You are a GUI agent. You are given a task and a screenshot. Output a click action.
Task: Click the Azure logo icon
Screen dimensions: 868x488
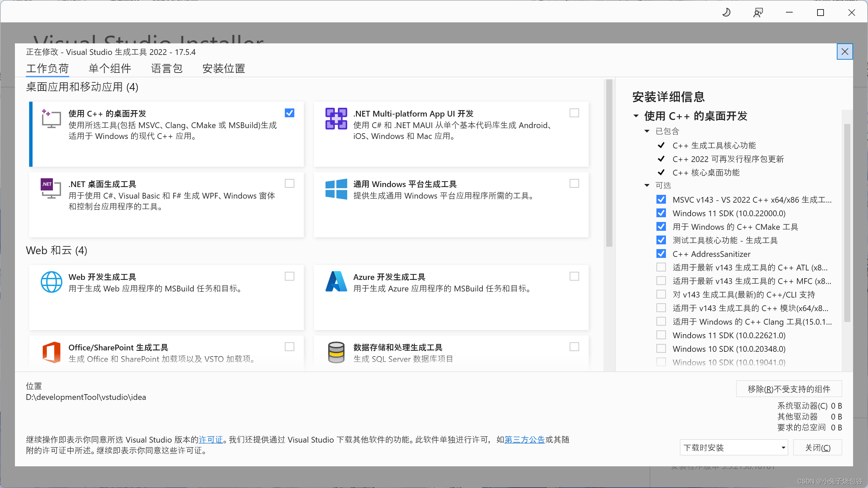pos(336,281)
